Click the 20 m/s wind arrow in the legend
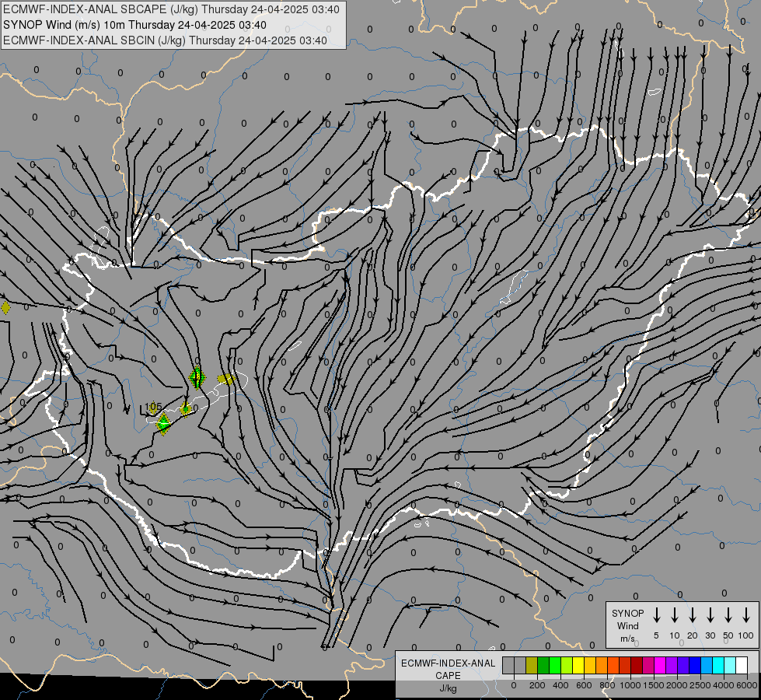The image size is (761, 700). click(x=693, y=614)
